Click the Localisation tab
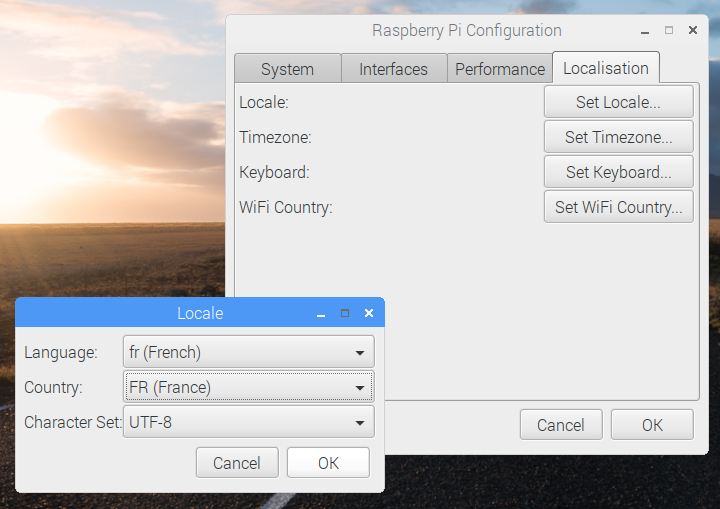 coord(606,68)
